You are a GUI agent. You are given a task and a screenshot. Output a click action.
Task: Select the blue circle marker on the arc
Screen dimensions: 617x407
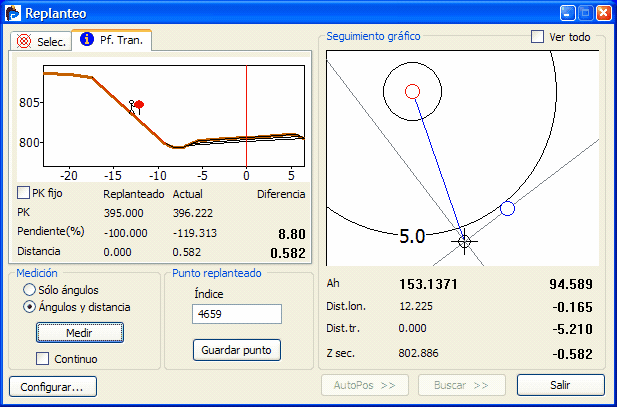pos(507,209)
